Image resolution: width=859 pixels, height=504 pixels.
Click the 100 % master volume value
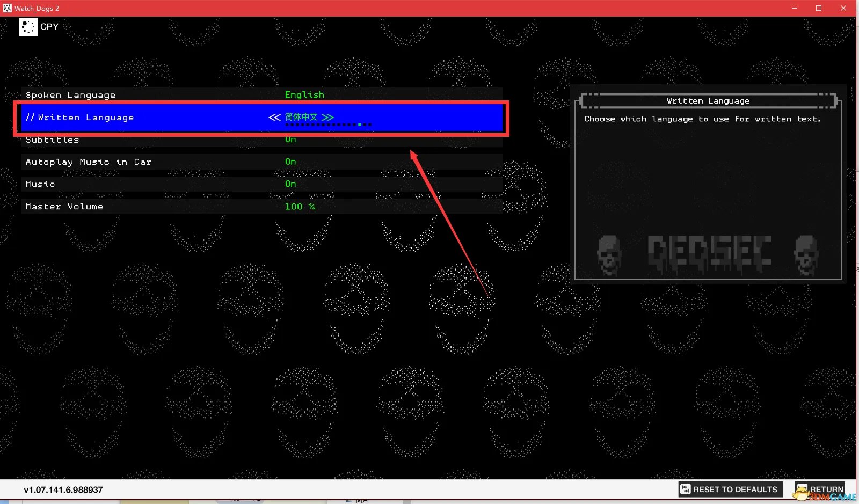(x=300, y=207)
